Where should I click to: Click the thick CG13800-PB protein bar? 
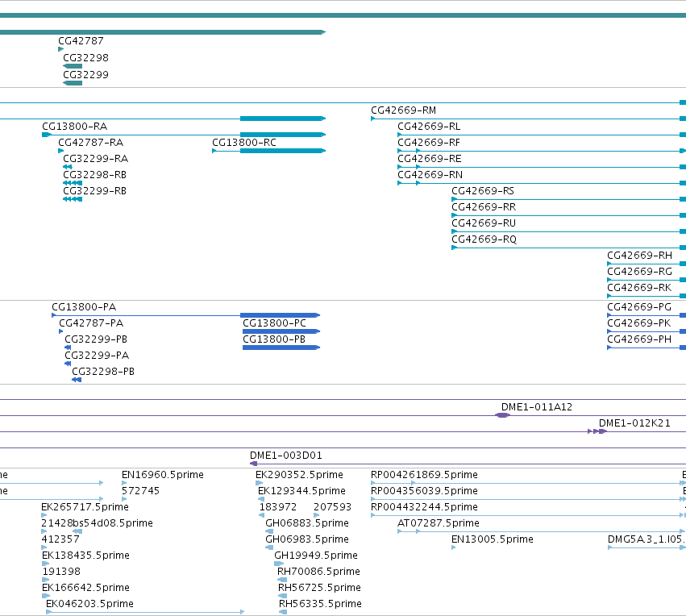281,348
